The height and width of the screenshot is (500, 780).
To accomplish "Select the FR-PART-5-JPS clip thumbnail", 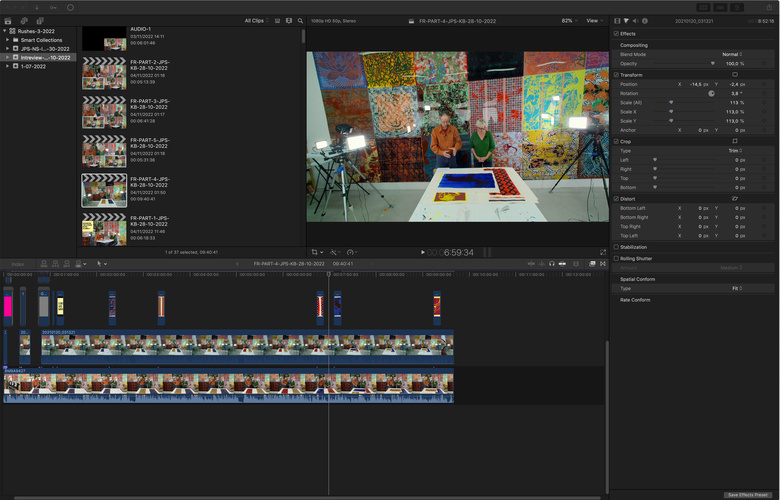I will point(104,150).
